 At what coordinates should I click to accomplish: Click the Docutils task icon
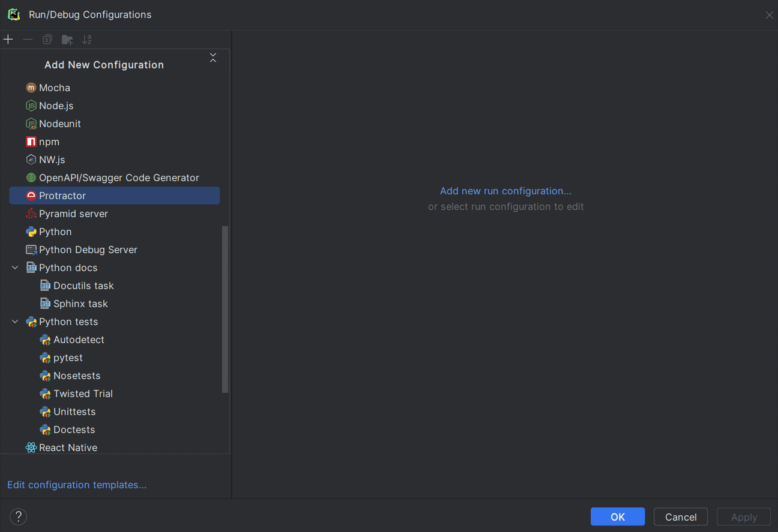pos(46,285)
